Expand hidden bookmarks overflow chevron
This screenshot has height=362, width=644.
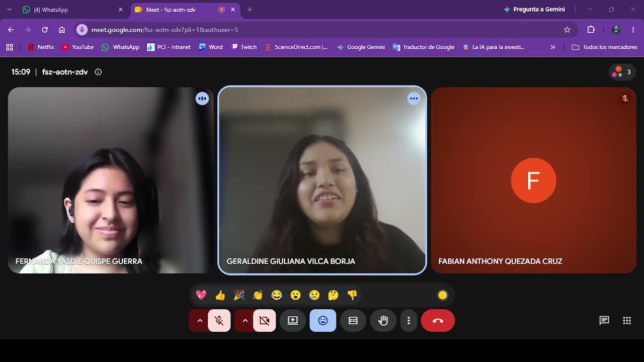pos(553,47)
